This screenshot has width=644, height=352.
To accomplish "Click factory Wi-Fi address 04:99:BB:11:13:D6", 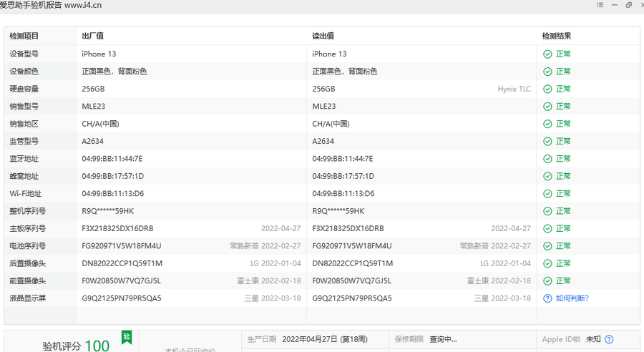I will point(113,193).
